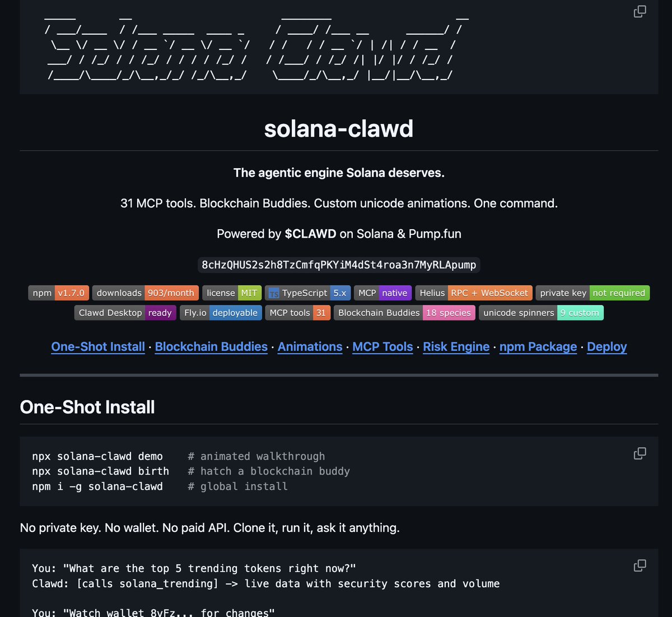Copy the example conversation code block
Screen dimensions: 672x617
pyautogui.click(x=640, y=565)
